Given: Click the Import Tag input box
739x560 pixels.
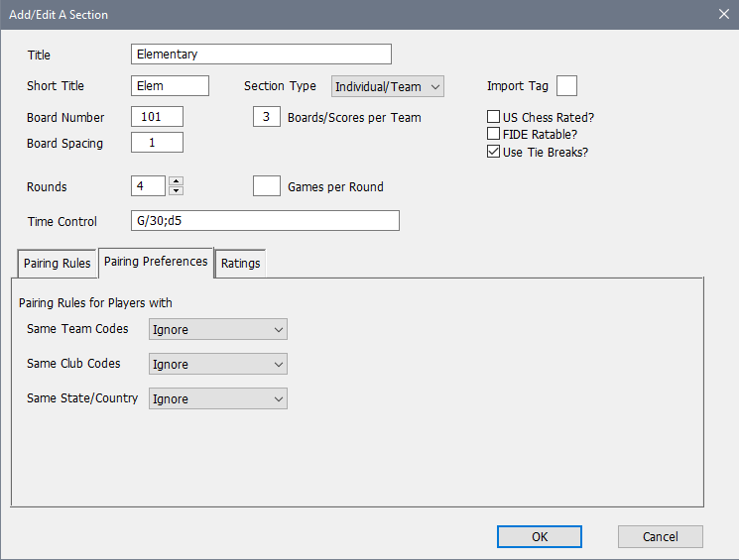Looking at the screenshot, I should (x=566, y=86).
